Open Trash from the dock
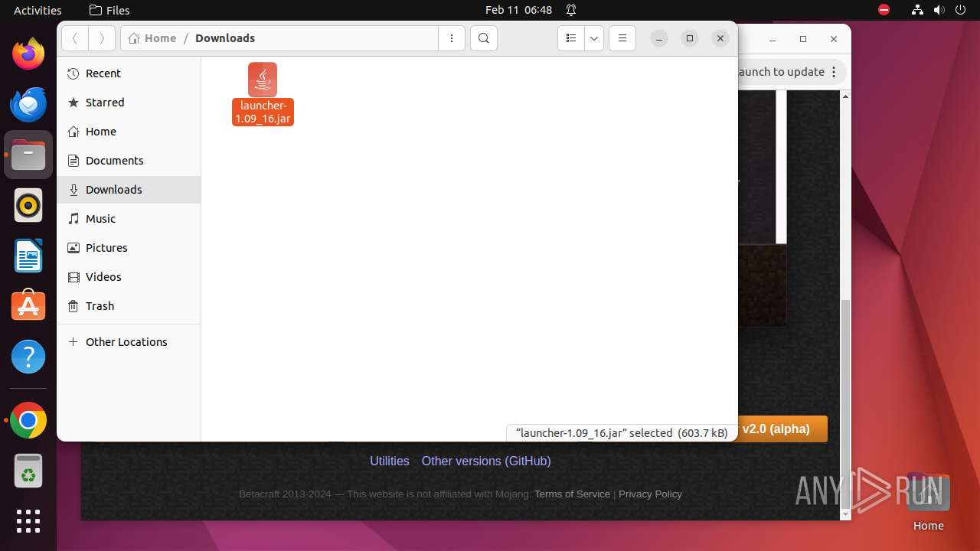The width and height of the screenshot is (980, 551). click(28, 471)
